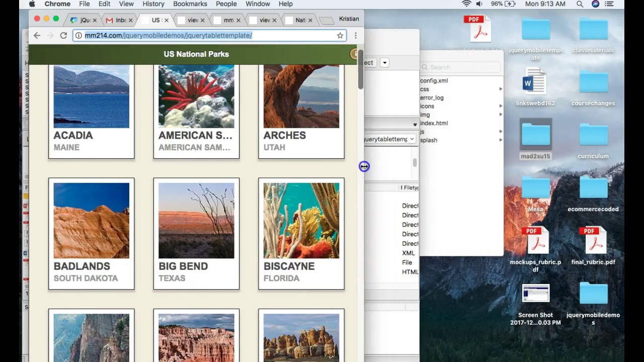Select the PDF file at top of desktop
Screen dimensions: 644x362
(x=477, y=28)
